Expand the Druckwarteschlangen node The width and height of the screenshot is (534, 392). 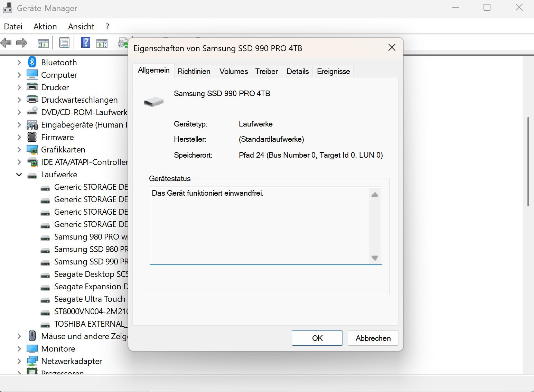[19, 100]
